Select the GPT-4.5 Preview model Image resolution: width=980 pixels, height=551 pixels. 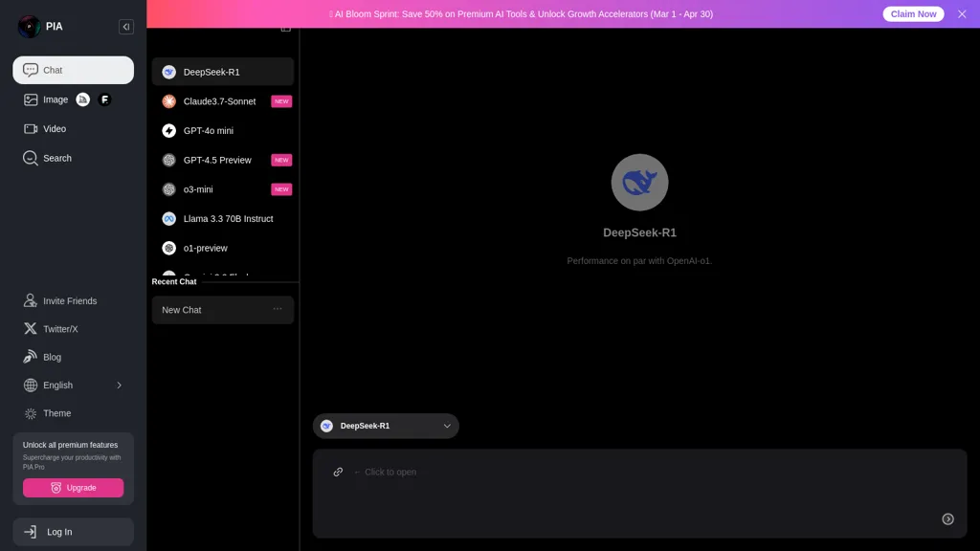(x=223, y=160)
